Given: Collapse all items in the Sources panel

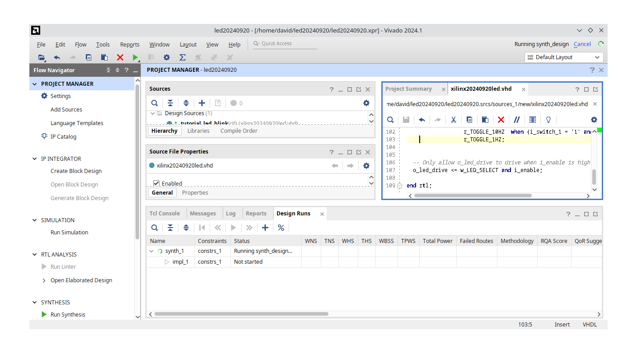Looking at the screenshot, I should point(170,103).
